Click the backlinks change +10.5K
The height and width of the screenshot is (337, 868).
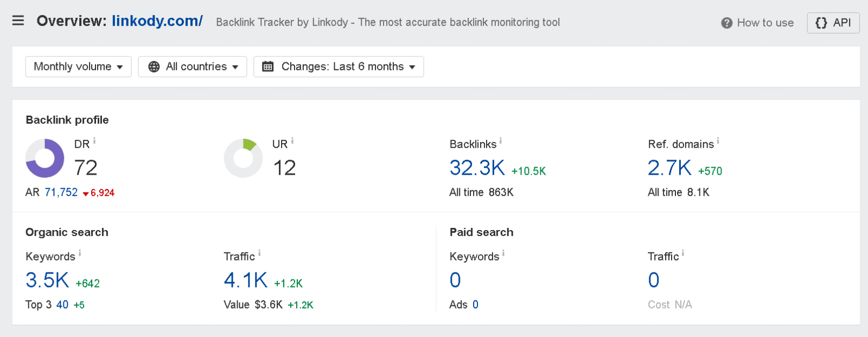[x=529, y=171]
